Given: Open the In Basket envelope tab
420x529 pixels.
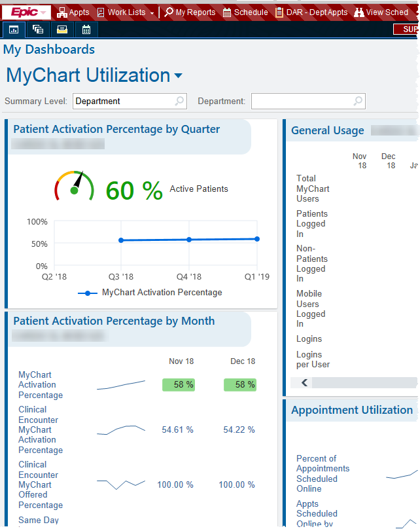Looking at the screenshot, I should coord(62,29).
